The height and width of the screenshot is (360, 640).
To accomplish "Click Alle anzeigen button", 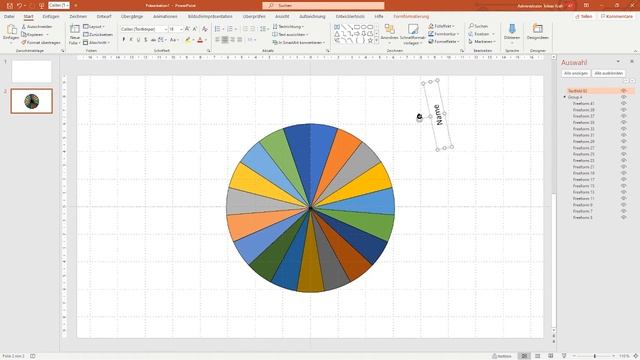I will 576,73.
